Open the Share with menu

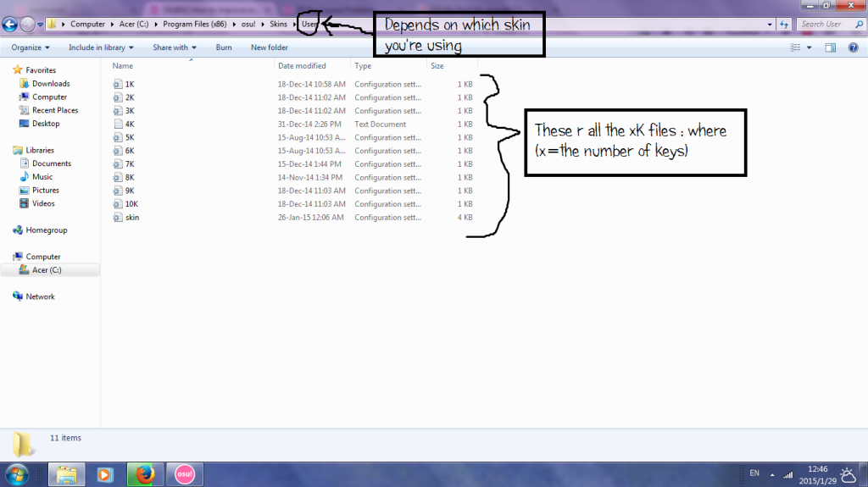click(175, 47)
